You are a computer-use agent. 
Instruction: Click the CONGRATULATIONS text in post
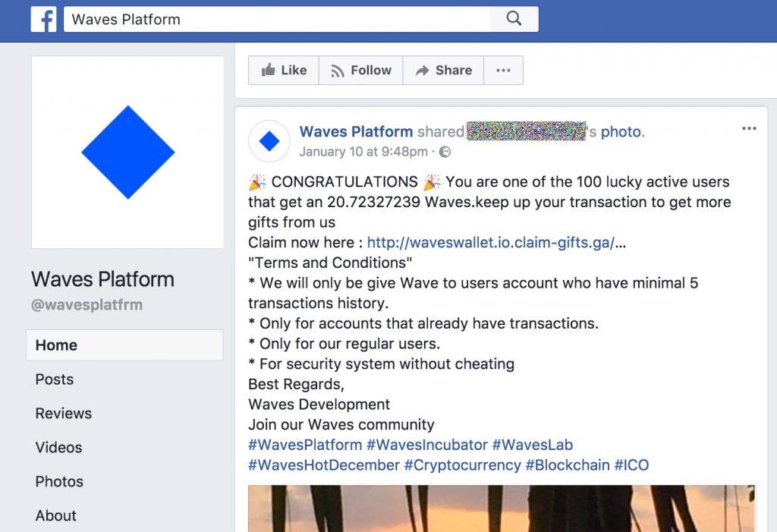tap(344, 182)
